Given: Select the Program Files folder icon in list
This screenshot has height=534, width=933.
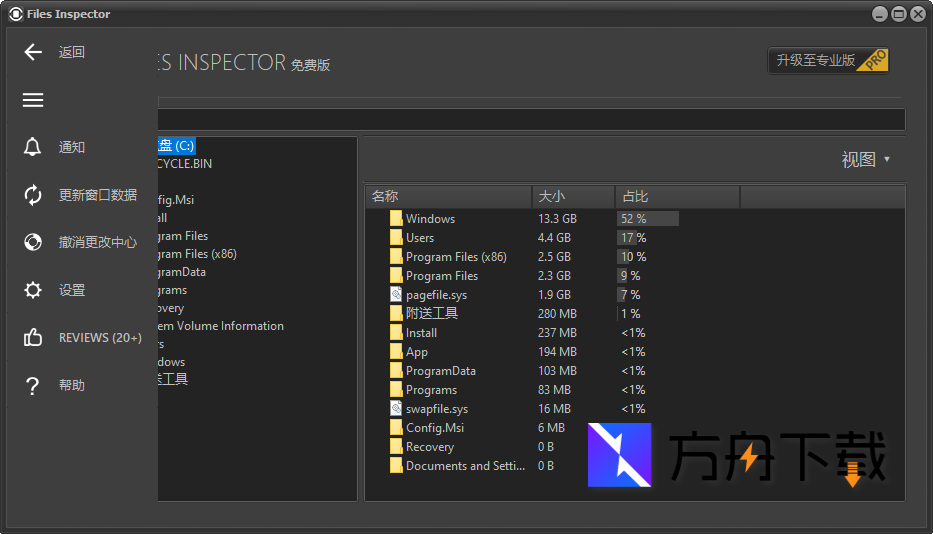Looking at the screenshot, I should [396, 276].
